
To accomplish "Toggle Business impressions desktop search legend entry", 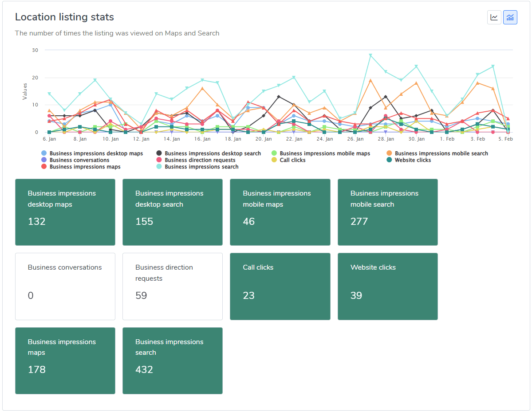I will (x=209, y=153).
